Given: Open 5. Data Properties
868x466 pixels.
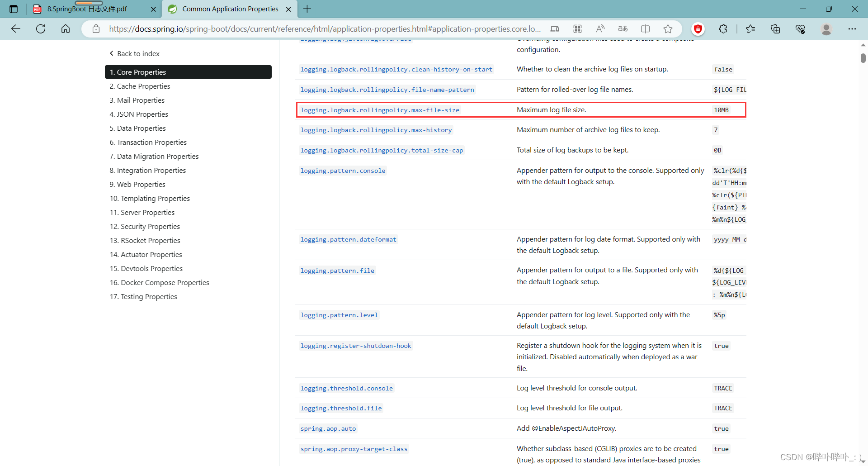Looking at the screenshot, I should coord(137,128).
